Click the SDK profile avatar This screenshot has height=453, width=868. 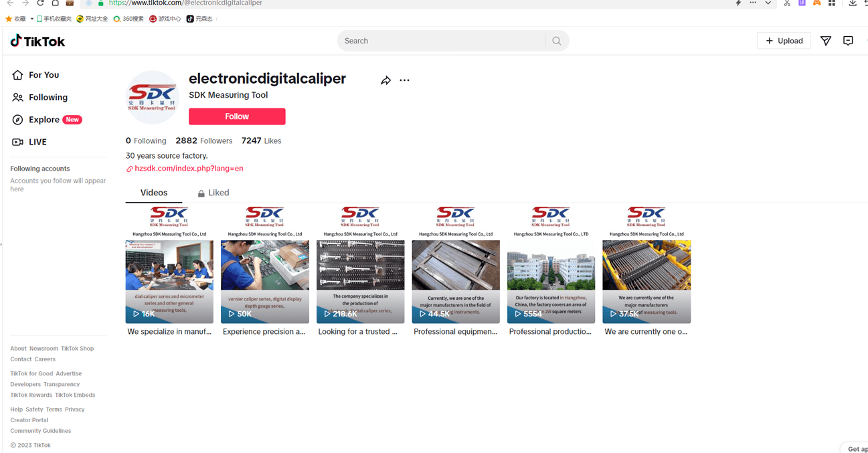click(153, 98)
